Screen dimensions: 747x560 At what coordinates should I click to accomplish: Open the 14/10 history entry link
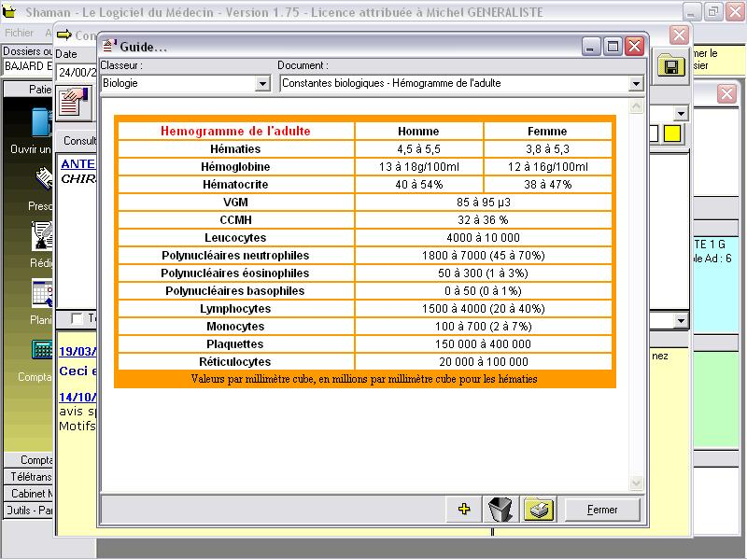click(x=78, y=397)
